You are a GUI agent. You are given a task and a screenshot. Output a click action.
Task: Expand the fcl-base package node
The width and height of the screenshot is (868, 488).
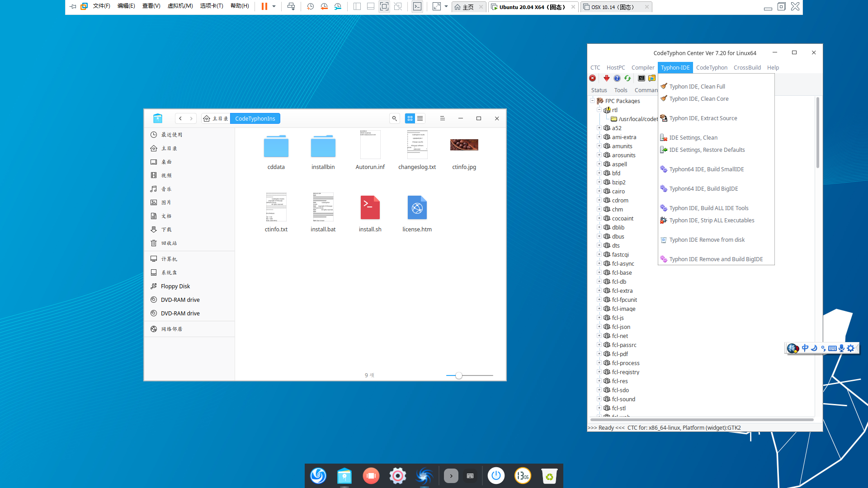599,272
